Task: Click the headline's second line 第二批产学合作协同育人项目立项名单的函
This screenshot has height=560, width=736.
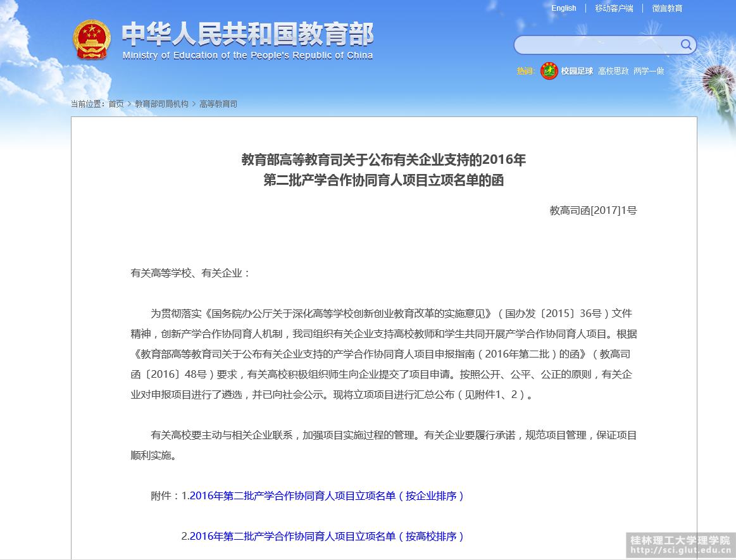Action: coord(384,180)
